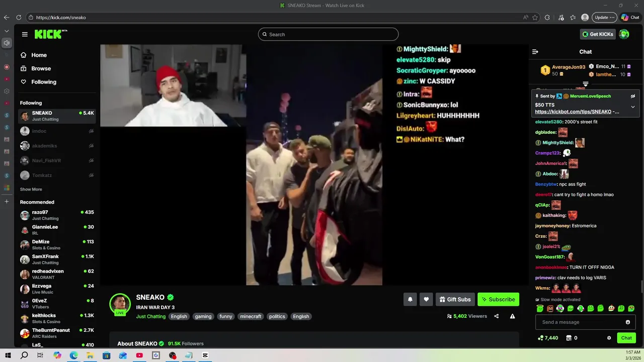
Task: Open the chat shop icon
Action: (x=569, y=338)
